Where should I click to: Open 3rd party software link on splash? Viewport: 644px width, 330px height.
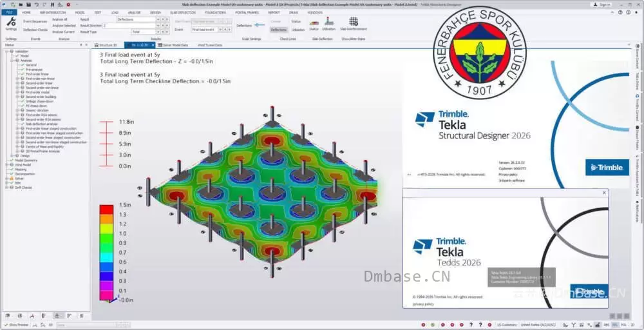pos(511,180)
